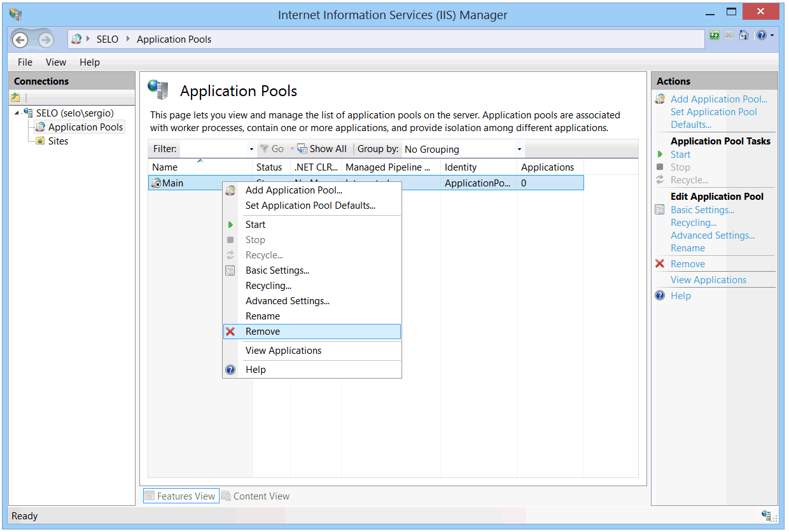This screenshot has width=789, height=532.
Task: Click the connect icon in Connections toolbar
Action: pos(16,97)
